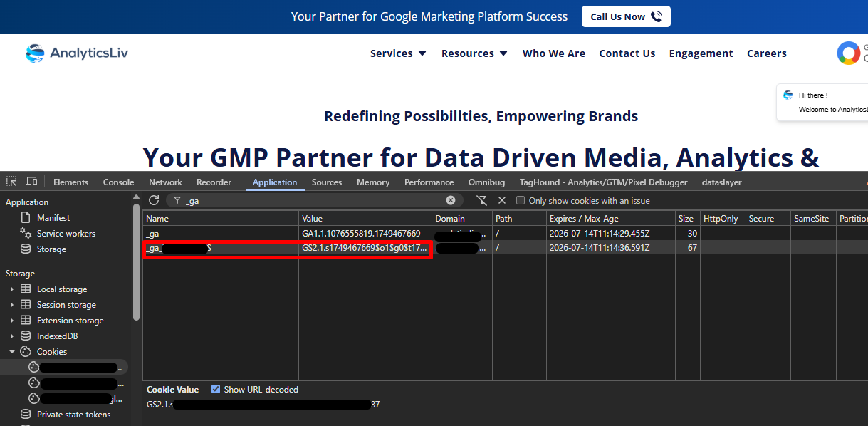Screen dimensions: 868x426
Task: Click the 2026-07-14T11:14:36.591Z expiry cell
Action: click(x=610, y=248)
